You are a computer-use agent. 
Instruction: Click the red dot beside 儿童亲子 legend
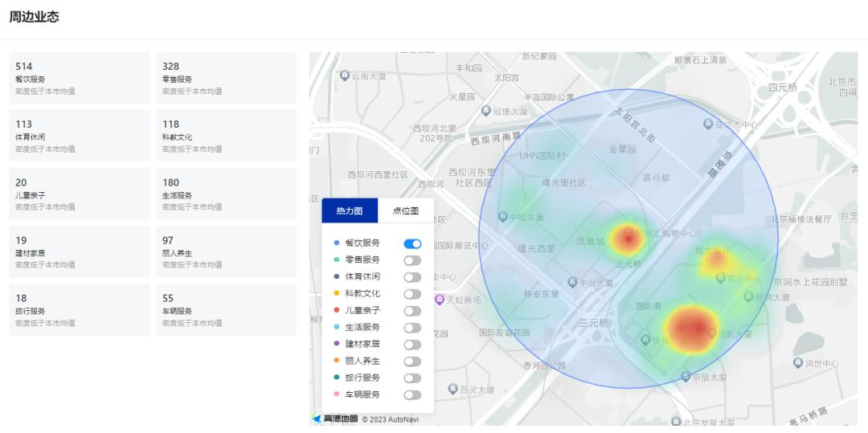tap(337, 310)
